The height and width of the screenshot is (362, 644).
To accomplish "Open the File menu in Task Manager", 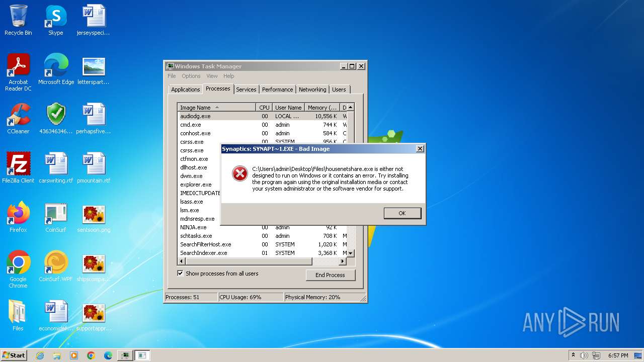I will click(172, 76).
